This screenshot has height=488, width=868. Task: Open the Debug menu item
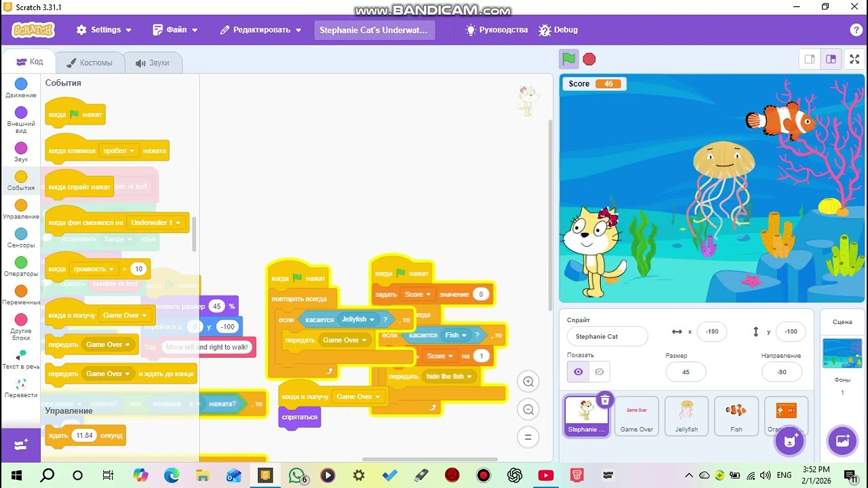[558, 30]
